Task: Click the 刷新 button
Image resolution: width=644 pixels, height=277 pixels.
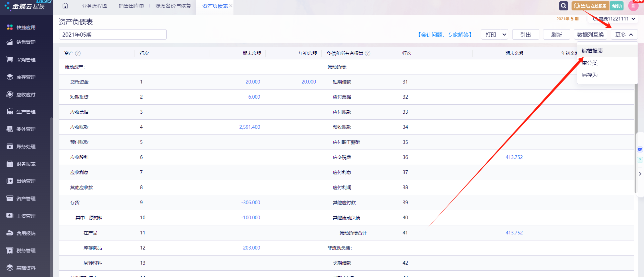Action: click(x=556, y=35)
